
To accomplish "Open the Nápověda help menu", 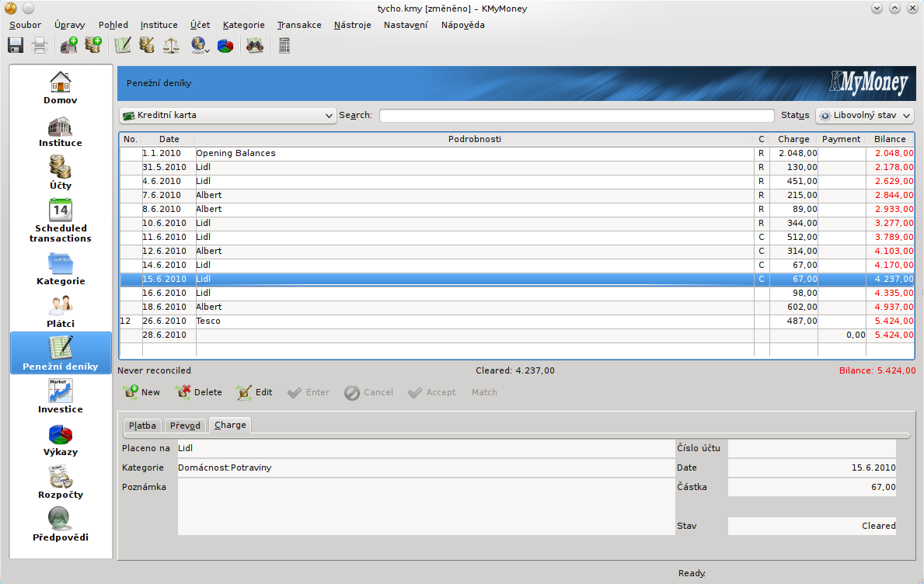I will point(462,25).
